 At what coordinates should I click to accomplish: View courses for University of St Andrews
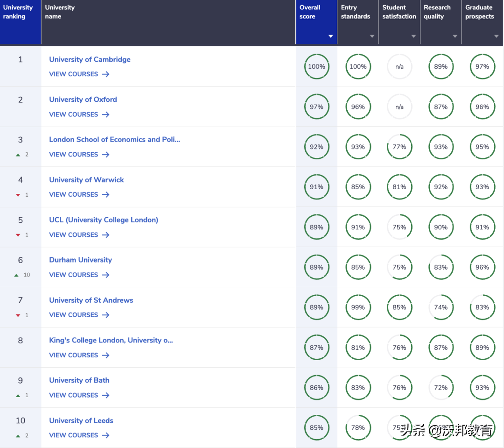pos(79,315)
